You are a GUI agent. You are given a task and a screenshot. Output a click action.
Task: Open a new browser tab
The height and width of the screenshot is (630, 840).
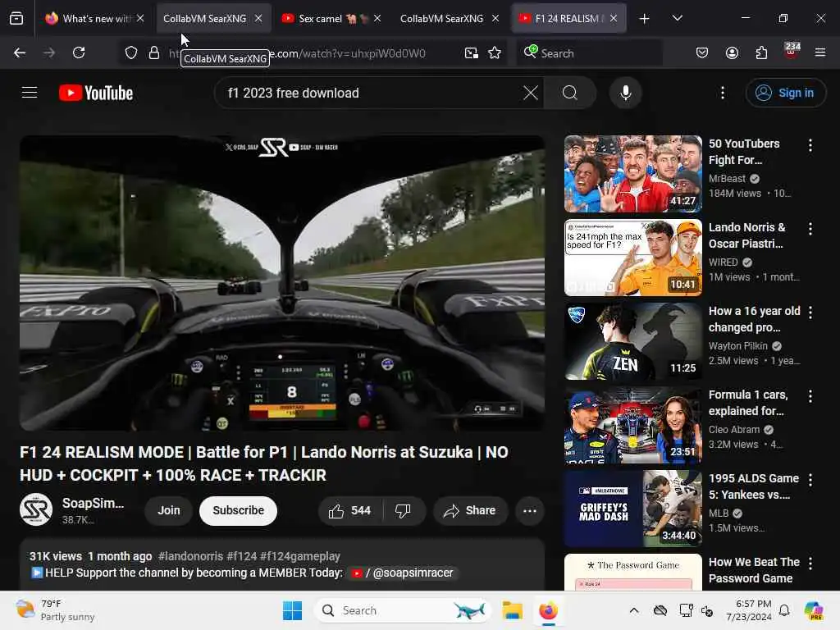tap(645, 19)
